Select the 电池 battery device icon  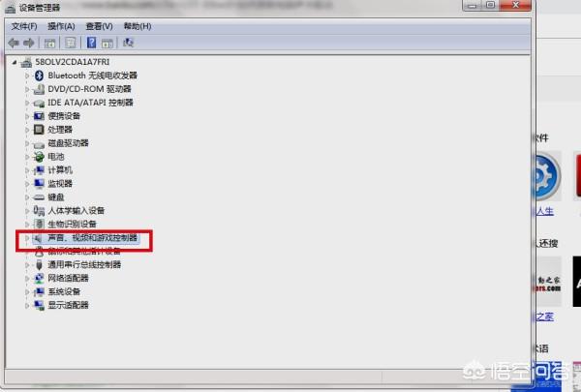pos(39,157)
